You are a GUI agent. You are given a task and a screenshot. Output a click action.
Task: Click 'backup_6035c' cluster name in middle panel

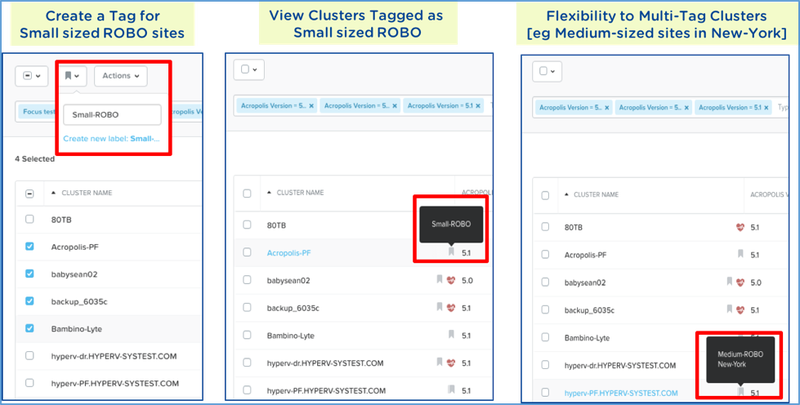293,308
